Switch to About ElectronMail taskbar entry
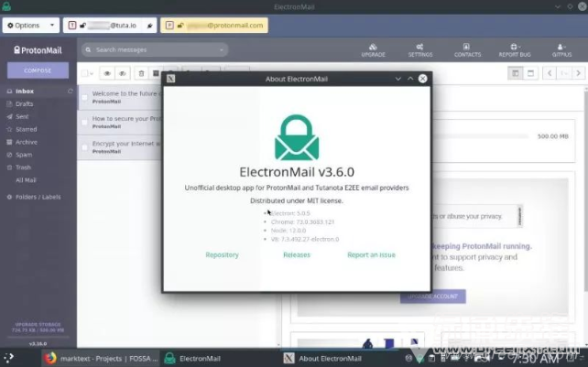The width and height of the screenshot is (588, 367). point(323,359)
